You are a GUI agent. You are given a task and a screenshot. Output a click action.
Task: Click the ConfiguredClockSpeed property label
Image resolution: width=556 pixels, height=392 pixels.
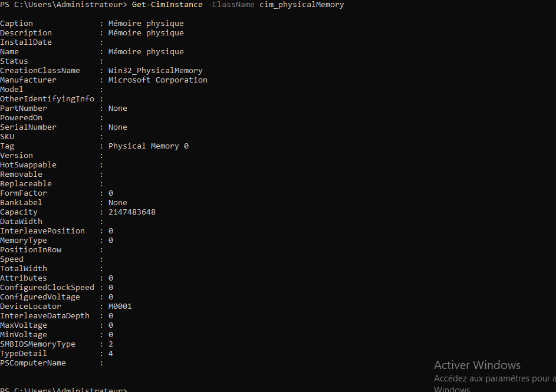pos(47,288)
